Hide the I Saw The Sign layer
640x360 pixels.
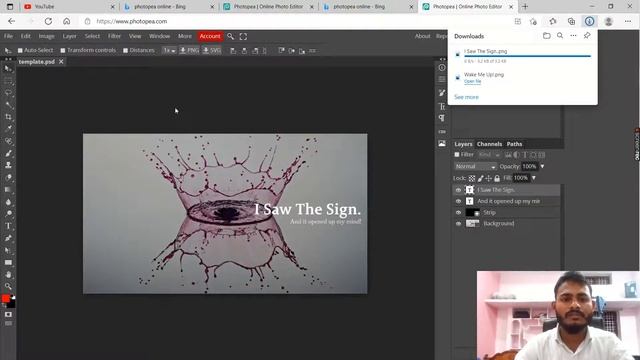click(x=458, y=190)
